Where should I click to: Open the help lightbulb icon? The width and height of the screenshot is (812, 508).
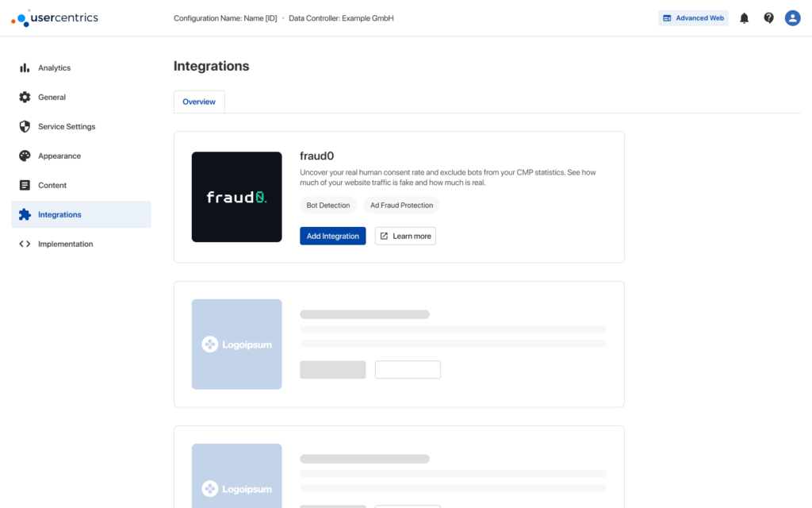click(768, 17)
